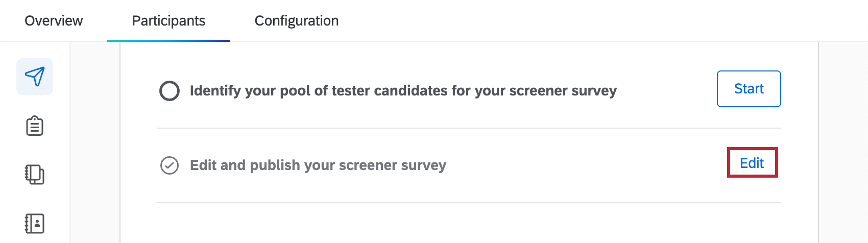Click the Edit and publish your screener survey text

point(318,165)
